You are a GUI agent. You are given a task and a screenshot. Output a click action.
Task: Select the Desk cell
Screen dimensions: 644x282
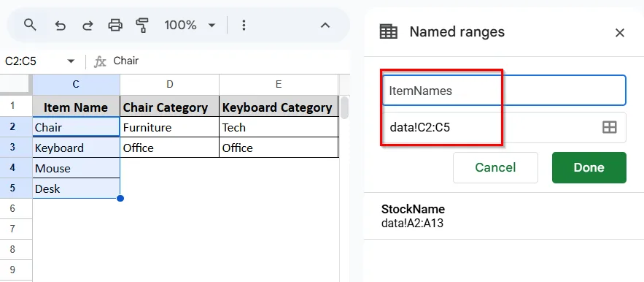76,188
